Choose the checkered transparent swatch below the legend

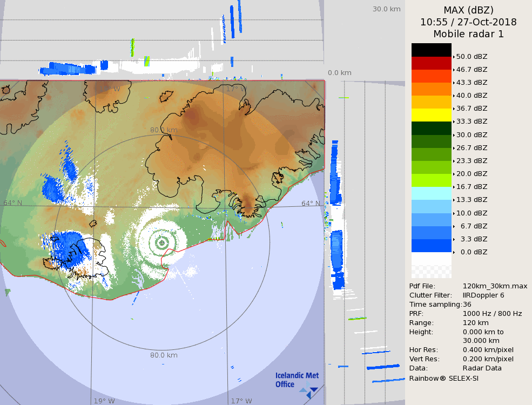coord(431,272)
